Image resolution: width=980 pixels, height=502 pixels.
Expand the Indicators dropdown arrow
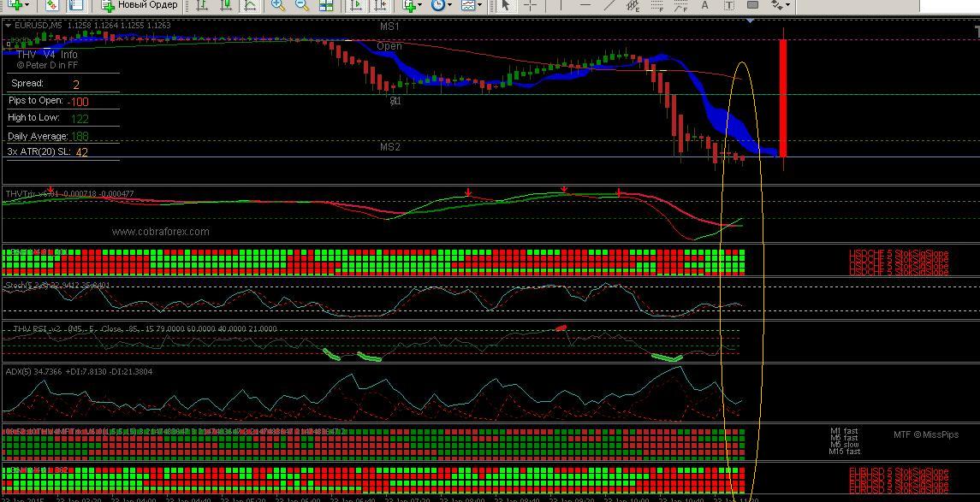click(419, 5)
